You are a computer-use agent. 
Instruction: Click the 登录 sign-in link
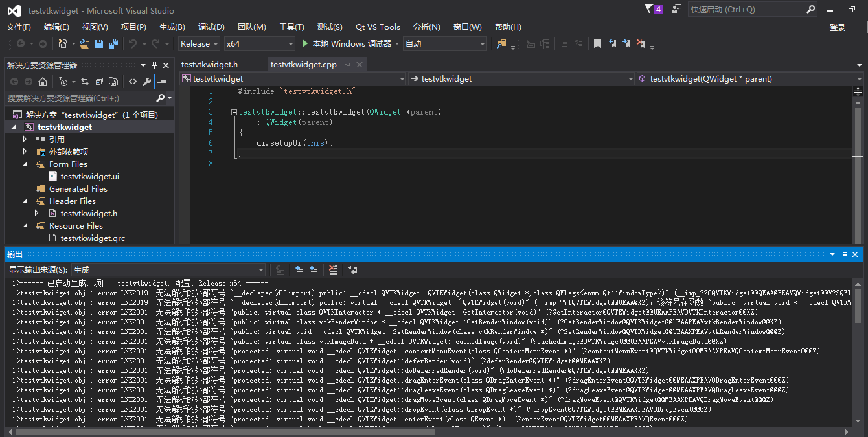click(838, 28)
